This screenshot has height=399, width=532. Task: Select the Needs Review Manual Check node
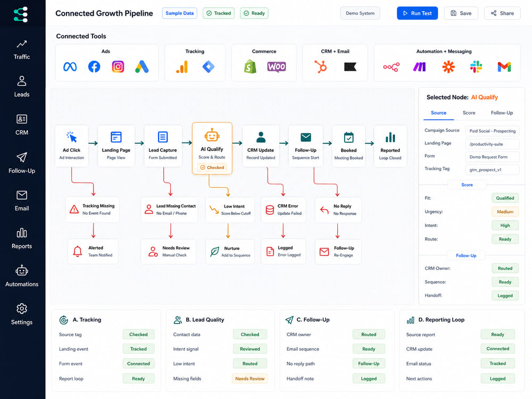[x=168, y=252]
